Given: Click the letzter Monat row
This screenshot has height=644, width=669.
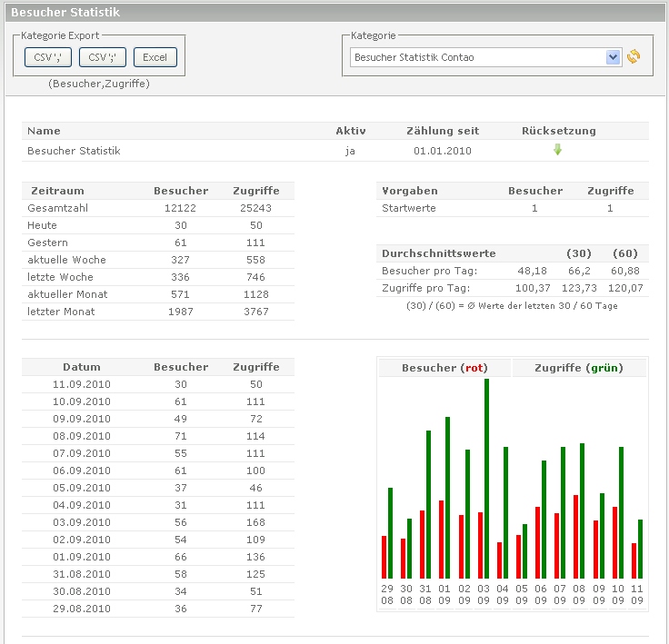Looking at the screenshot, I should (x=61, y=312).
